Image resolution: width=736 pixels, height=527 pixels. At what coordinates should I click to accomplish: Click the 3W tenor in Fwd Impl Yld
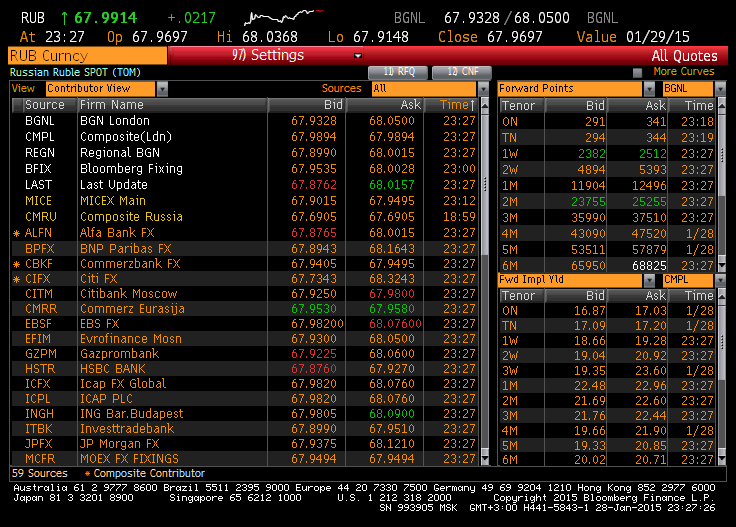pyautogui.click(x=510, y=371)
